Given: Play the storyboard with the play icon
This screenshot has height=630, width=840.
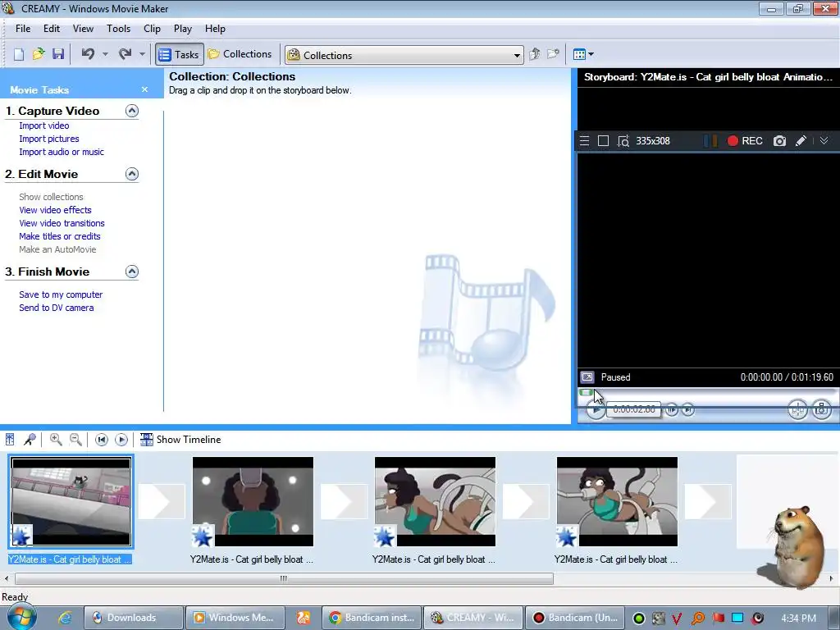Looking at the screenshot, I should pos(121,440).
